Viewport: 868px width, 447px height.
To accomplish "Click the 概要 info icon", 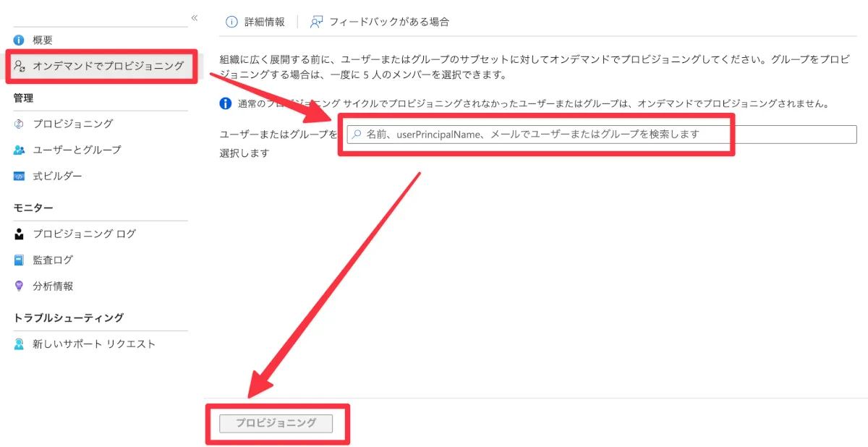I will [x=20, y=41].
